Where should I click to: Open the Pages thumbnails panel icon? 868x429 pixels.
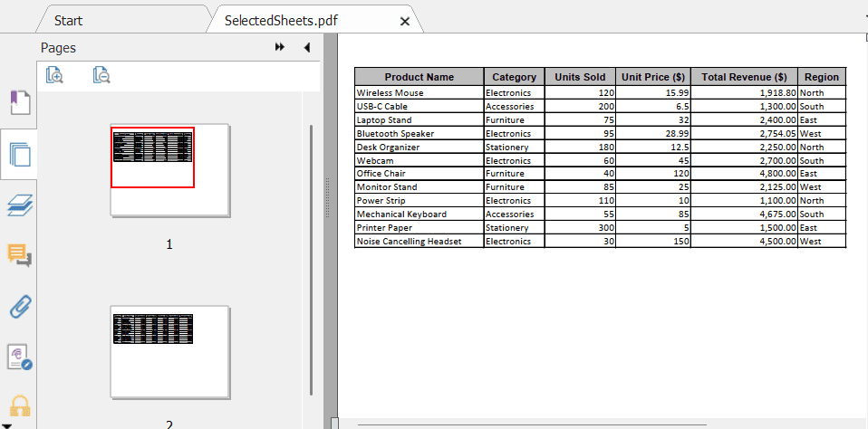pyautogui.click(x=20, y=156)
